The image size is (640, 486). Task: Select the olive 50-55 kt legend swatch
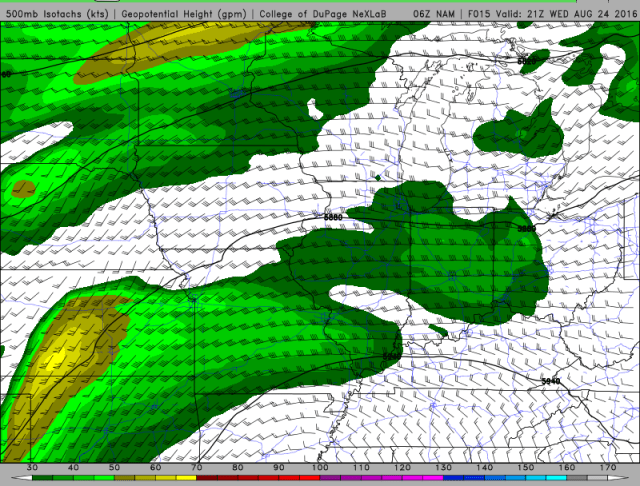tap(124, 478)
